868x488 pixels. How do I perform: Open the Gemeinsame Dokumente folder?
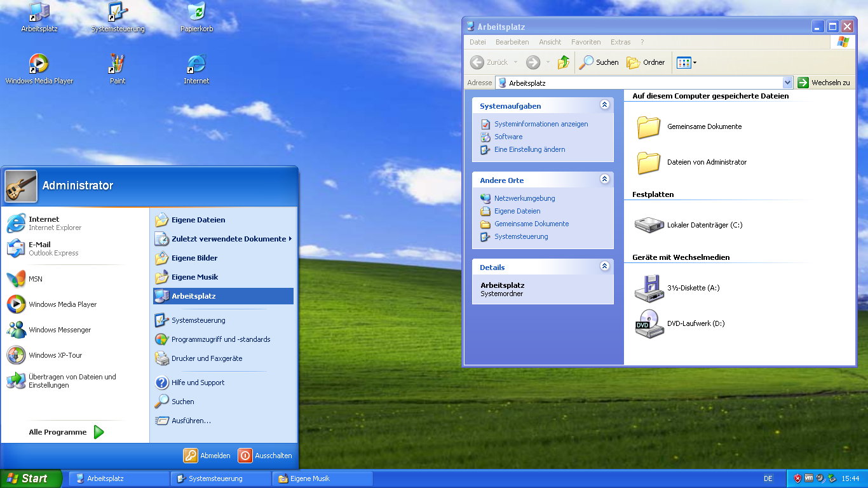click(x=649, y=126)
